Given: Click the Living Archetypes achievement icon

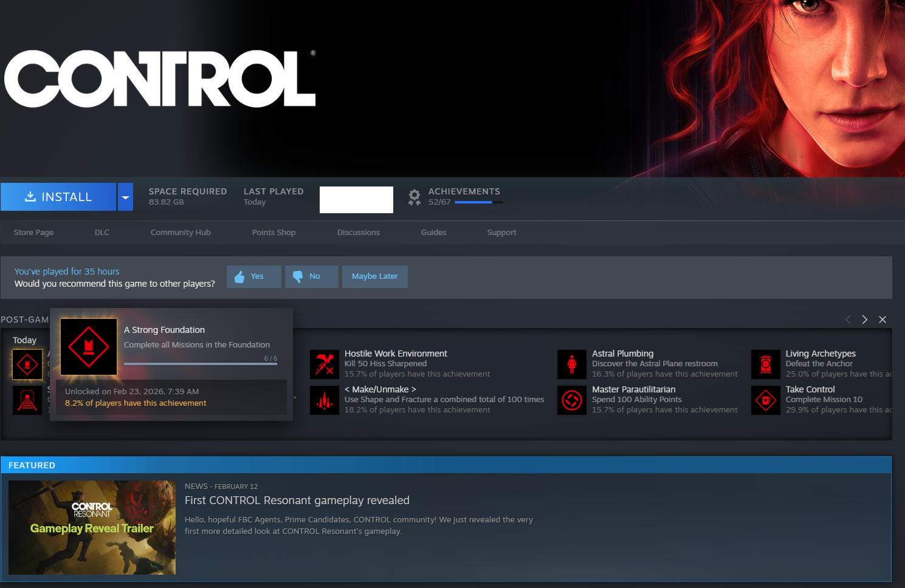Looking at the screenshot, I should (766, 364).
